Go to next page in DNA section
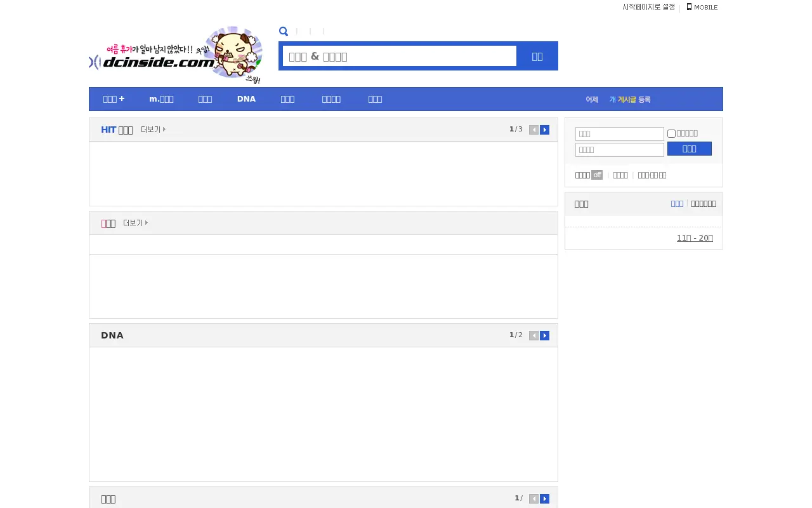The height and width of the screenshot is (508, 812). point(544,335)
